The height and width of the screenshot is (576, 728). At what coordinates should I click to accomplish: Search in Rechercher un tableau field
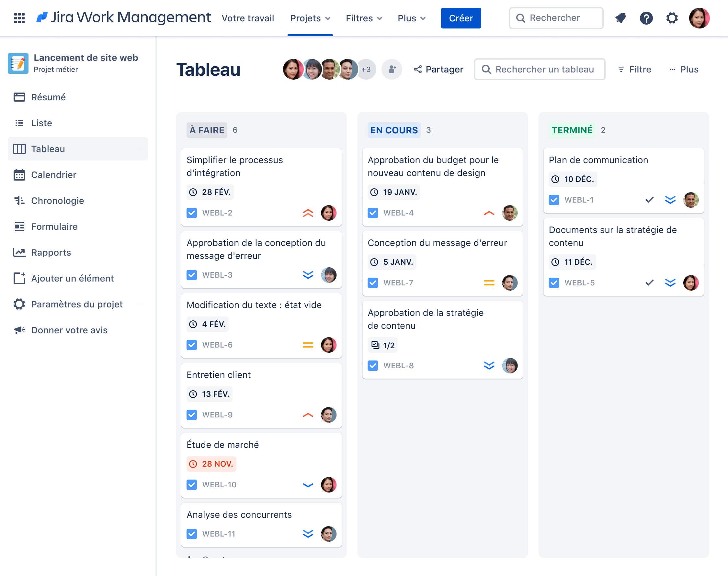(x=540, y=69)
